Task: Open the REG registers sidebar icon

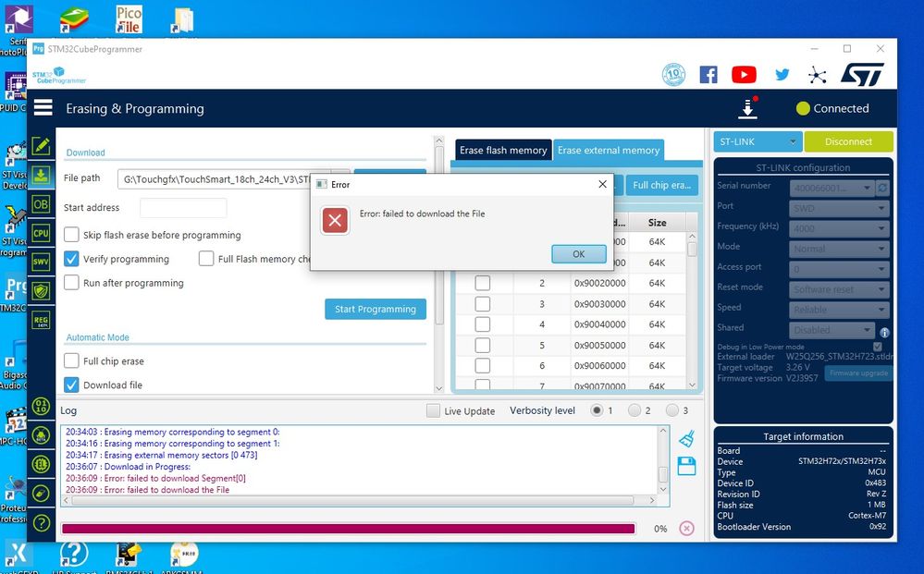Action: [x=41, y=320]
